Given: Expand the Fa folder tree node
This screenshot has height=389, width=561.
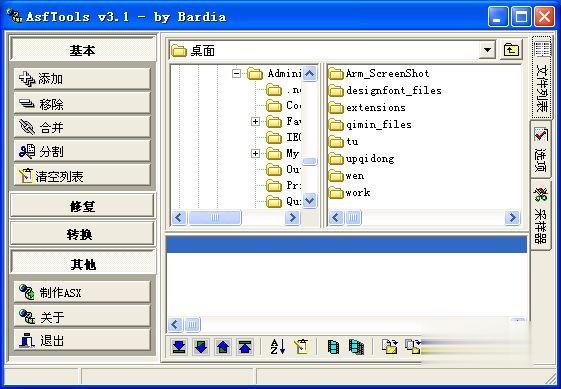Looking at the screenshot, I should pos(255,122).
